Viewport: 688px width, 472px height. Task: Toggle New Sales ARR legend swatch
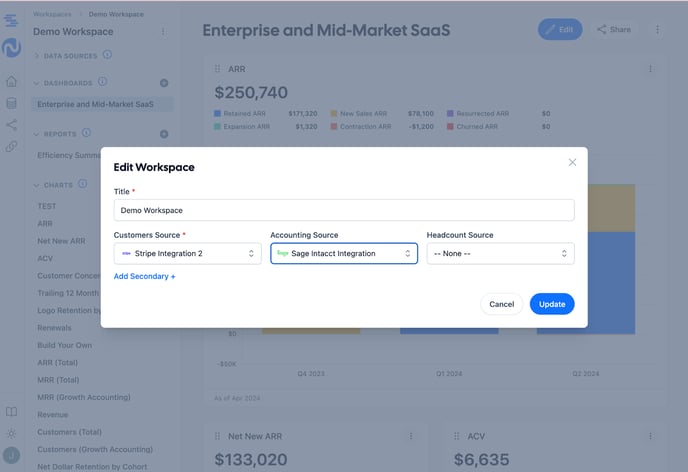334,113
